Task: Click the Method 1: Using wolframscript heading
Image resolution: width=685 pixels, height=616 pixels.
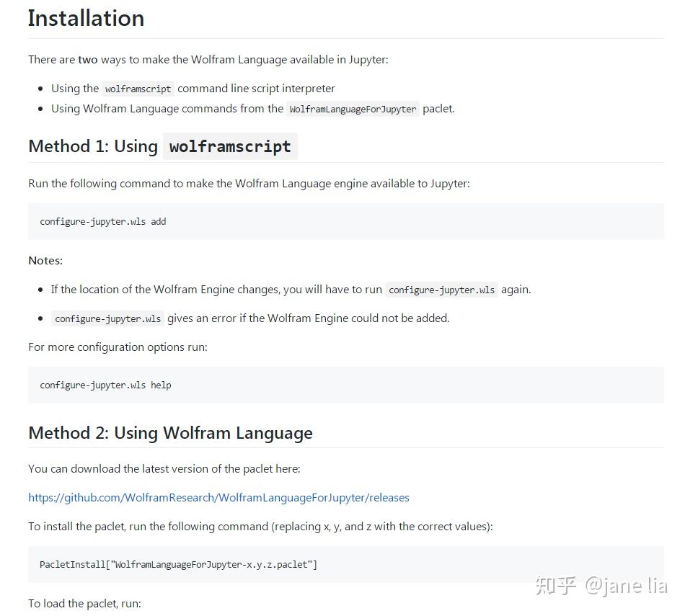Action: pos(162,146)
